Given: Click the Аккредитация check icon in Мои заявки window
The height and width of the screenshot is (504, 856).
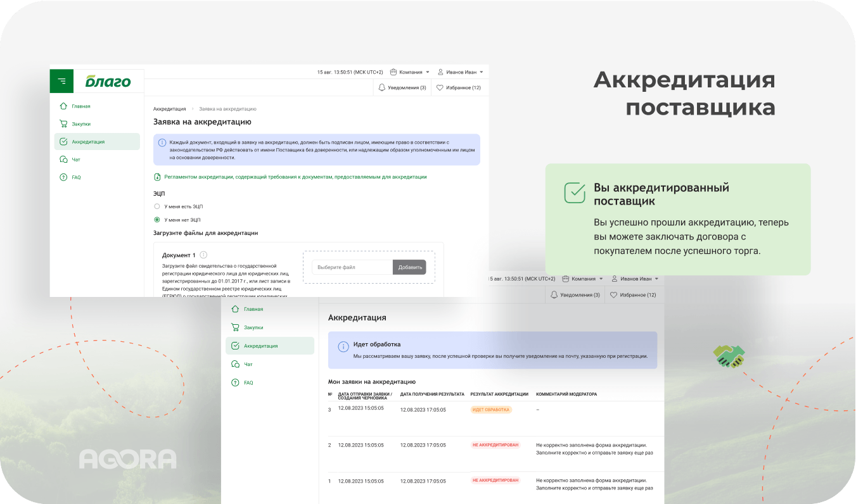Looking at the screenshot, I should 236,346.
